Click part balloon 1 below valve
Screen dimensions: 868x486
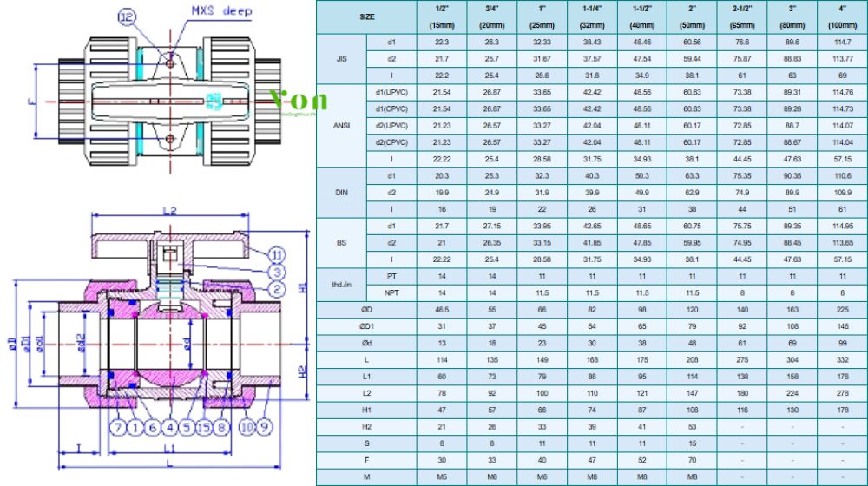click(135, 427)
